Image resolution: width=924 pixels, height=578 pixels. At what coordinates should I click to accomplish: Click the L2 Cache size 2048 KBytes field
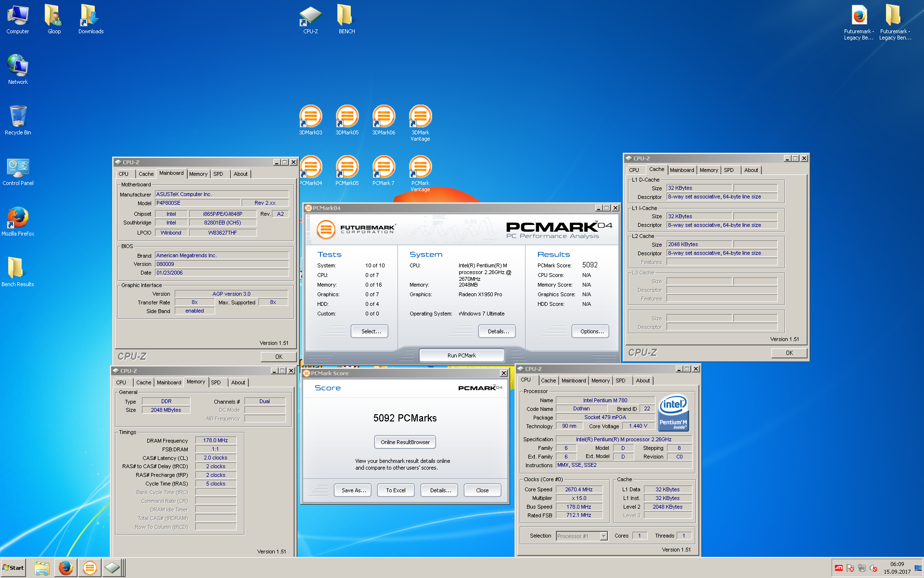coord(699,244)
